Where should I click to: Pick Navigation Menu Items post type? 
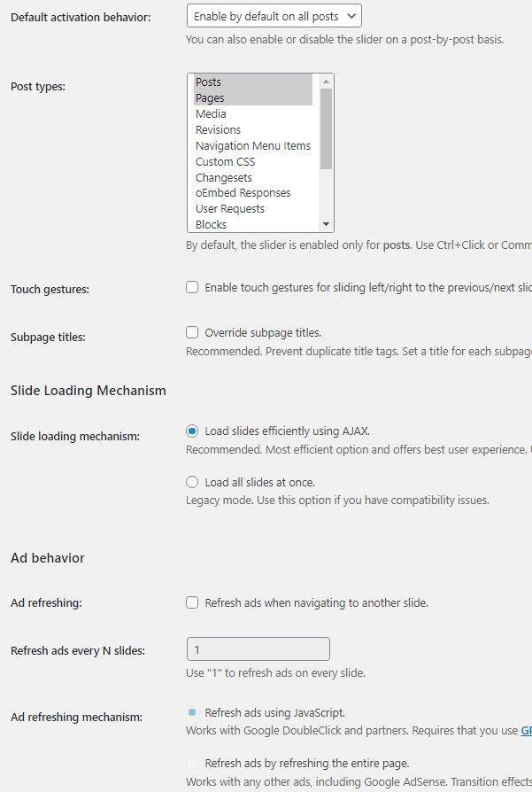pos(253,146)
